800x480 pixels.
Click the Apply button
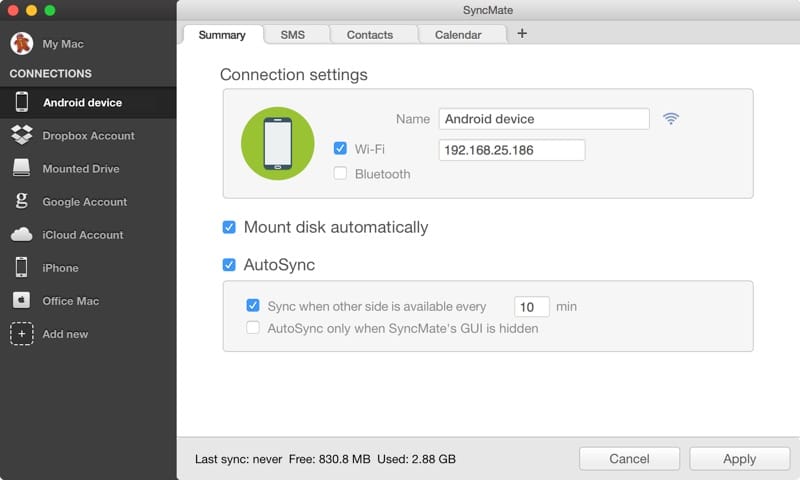point(739,459)
